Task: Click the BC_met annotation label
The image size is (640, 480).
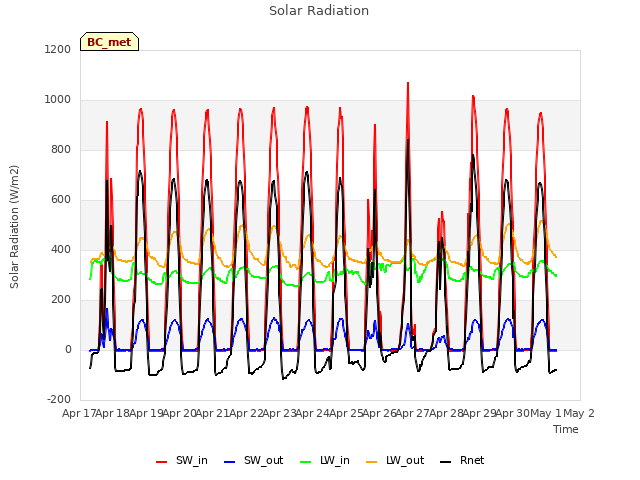Action: coord(109,42)
